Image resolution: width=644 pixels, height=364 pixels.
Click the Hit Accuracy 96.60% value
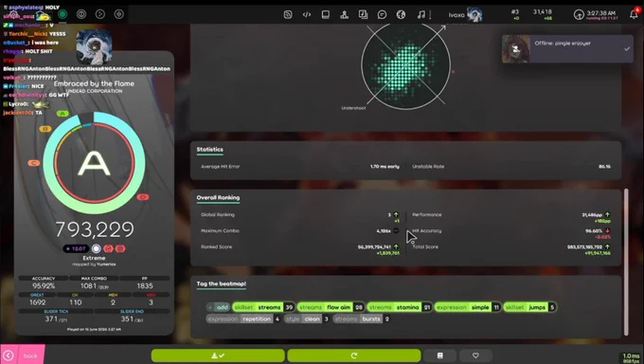pyautogui.click(x=594, y=231)
